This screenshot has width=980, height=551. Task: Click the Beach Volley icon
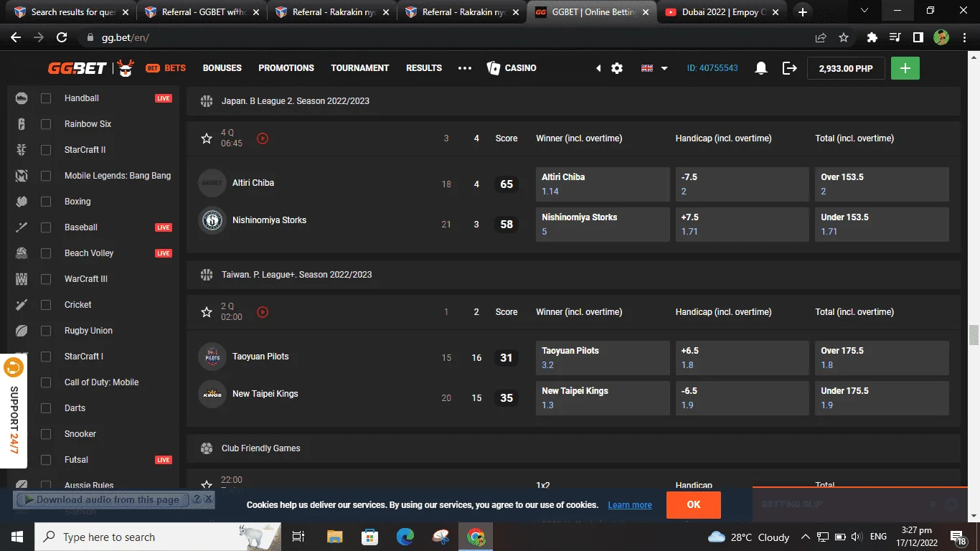coord(22,253)
